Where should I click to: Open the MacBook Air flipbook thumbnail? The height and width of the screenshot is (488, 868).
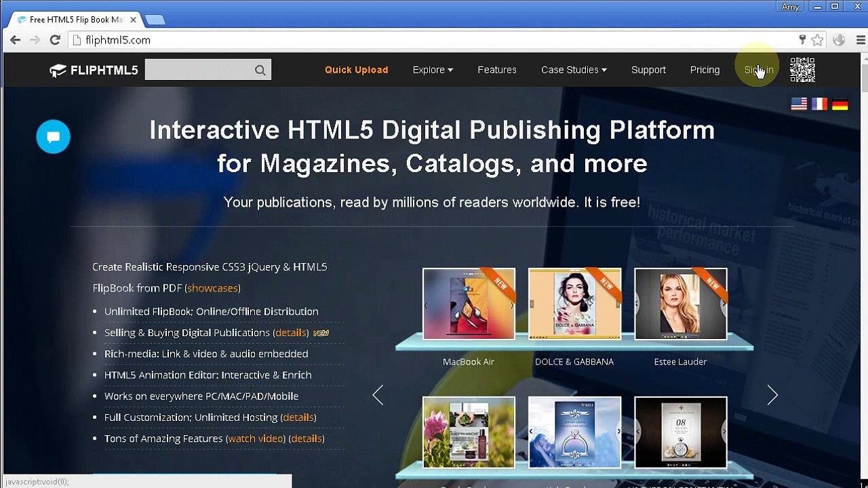click(x=469, y=304)
